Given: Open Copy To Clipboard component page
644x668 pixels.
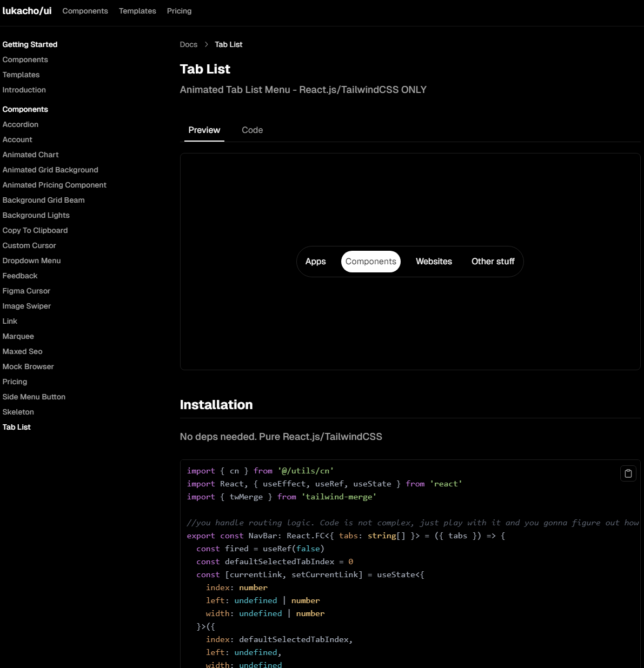Looking at the screenshot, I should point(35,230).
